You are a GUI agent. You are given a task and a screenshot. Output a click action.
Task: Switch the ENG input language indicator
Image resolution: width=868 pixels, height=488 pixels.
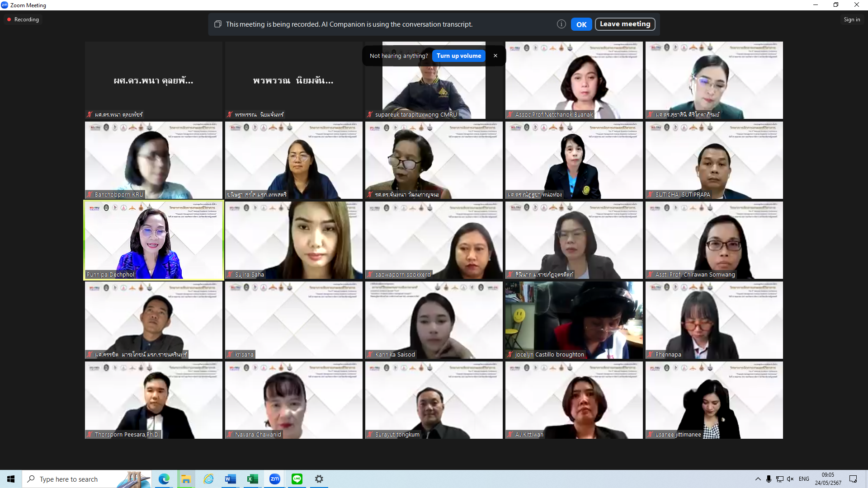coord(804,479)
